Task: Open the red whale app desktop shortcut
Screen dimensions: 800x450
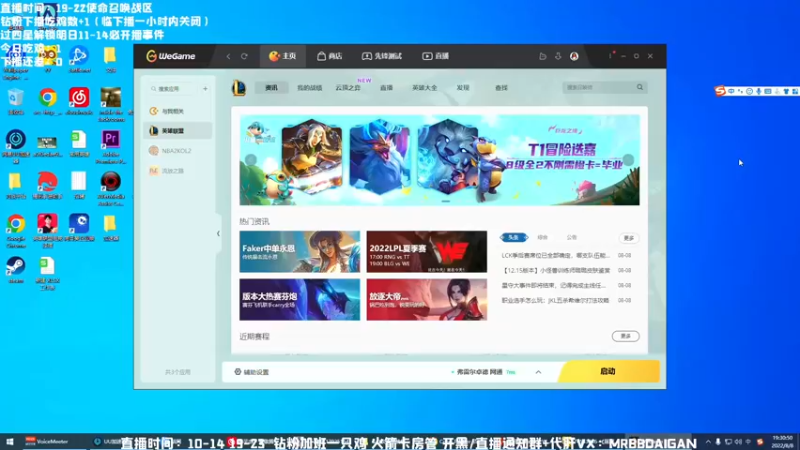Action: coord(47,186)
